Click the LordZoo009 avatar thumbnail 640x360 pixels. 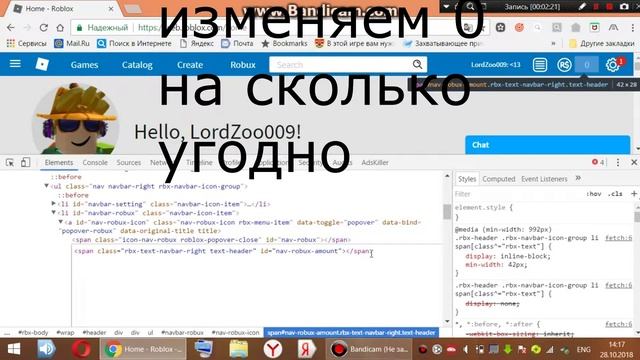(76, 120)
